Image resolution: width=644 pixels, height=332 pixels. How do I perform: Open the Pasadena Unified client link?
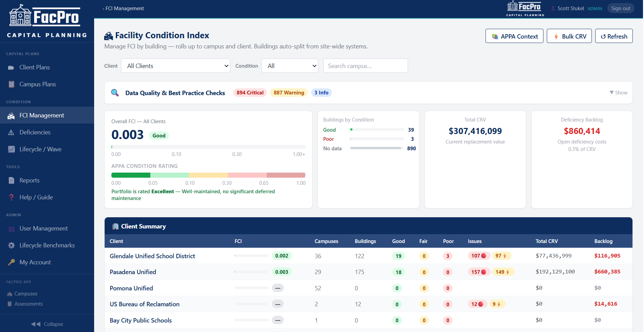(133, 272)
